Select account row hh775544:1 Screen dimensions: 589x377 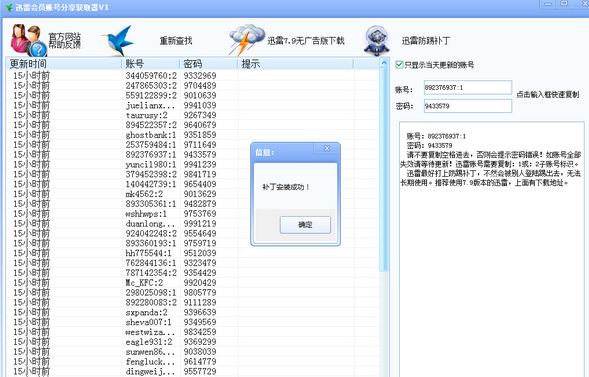[193, 253]
